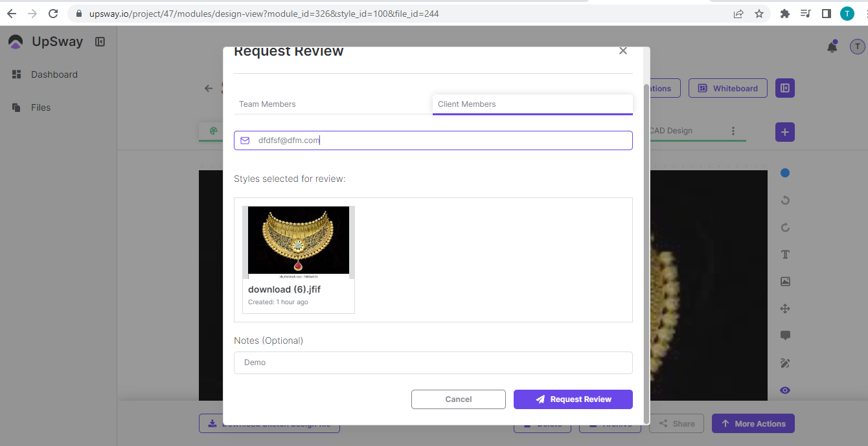Toggle the eye visibility icon
The width and height of the screenshot is (868, 446).
pyautogui.click(x=785, y=390)
